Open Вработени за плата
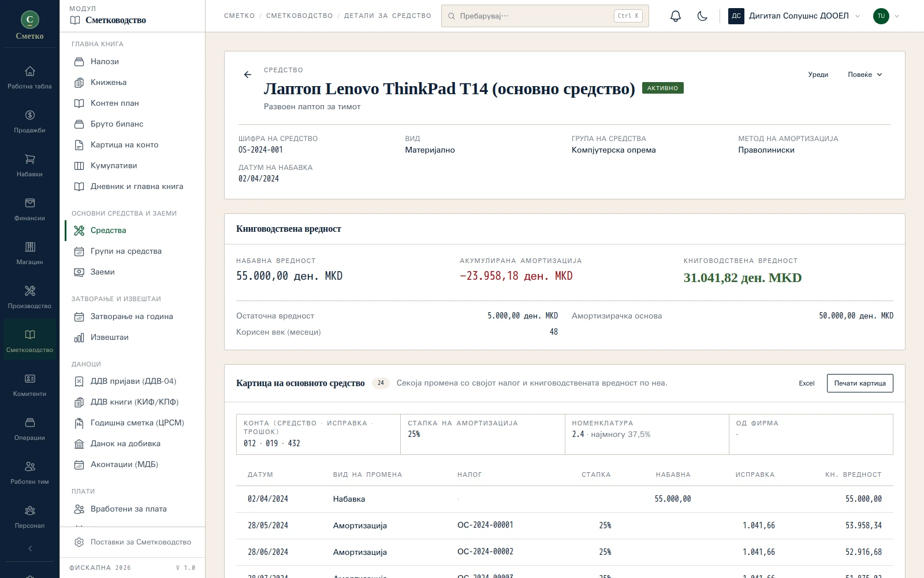 133,509
